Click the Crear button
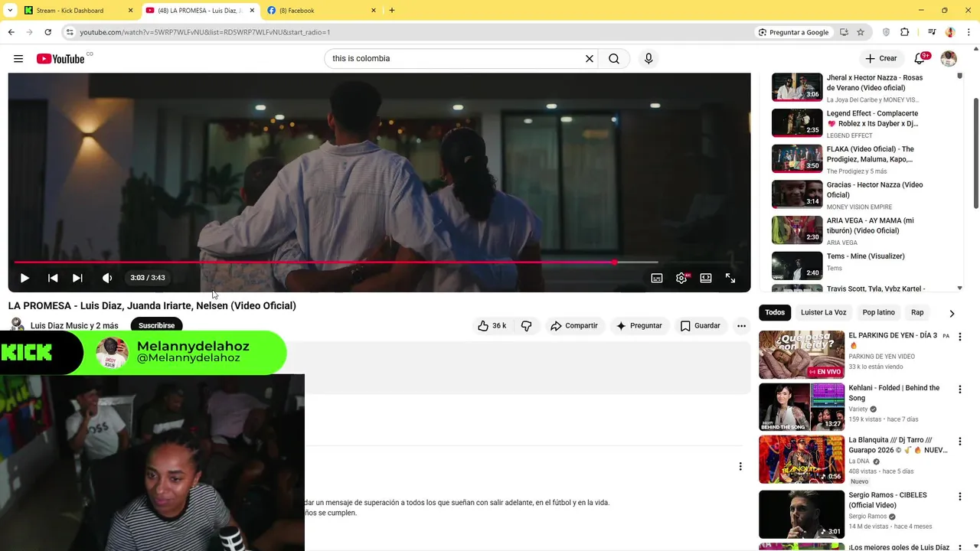Screen dimensions: 980x551 (x=880, y=59)
